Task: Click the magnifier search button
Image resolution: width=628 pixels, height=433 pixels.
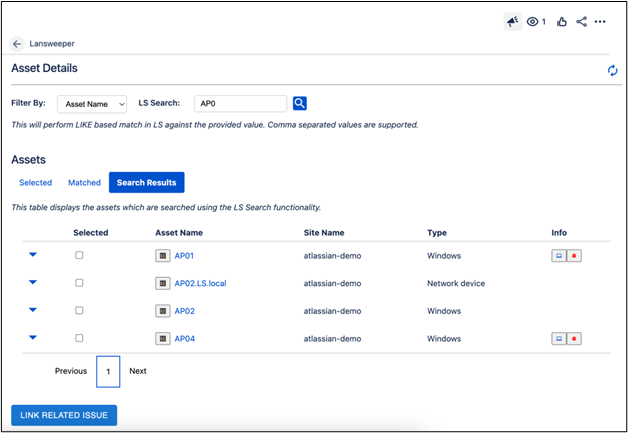Action: pos(299,103)
